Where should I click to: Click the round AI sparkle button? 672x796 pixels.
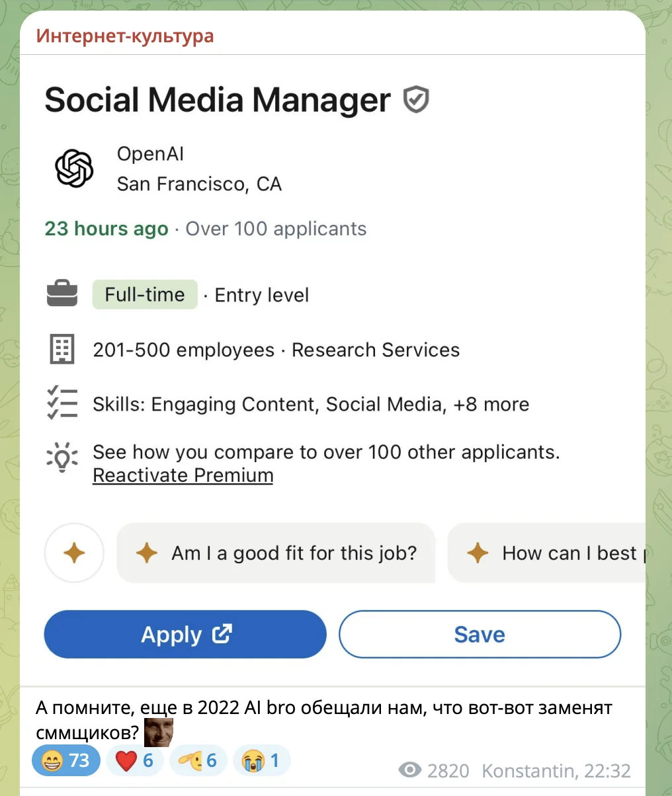(74, 553)
